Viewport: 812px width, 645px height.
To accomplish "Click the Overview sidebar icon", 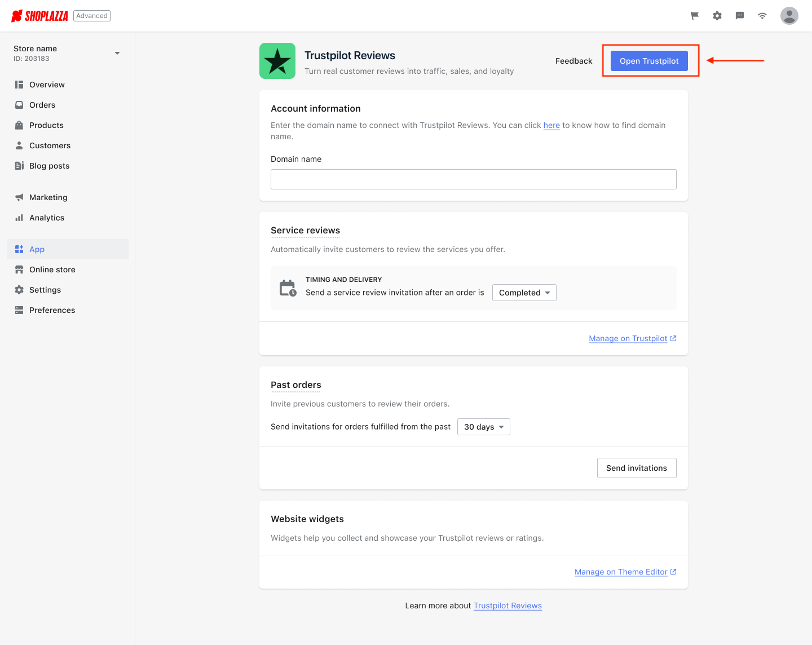I will click(x=19, y=85).
